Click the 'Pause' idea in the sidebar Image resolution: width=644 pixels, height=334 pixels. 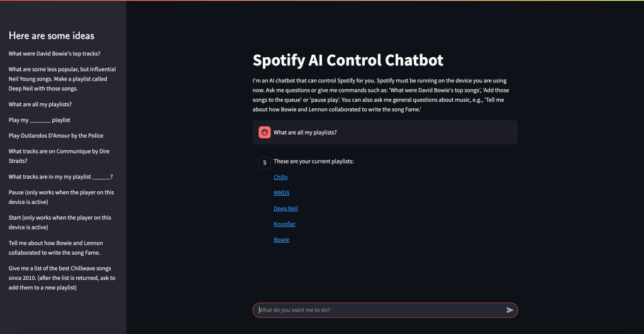tap(61, 197)
